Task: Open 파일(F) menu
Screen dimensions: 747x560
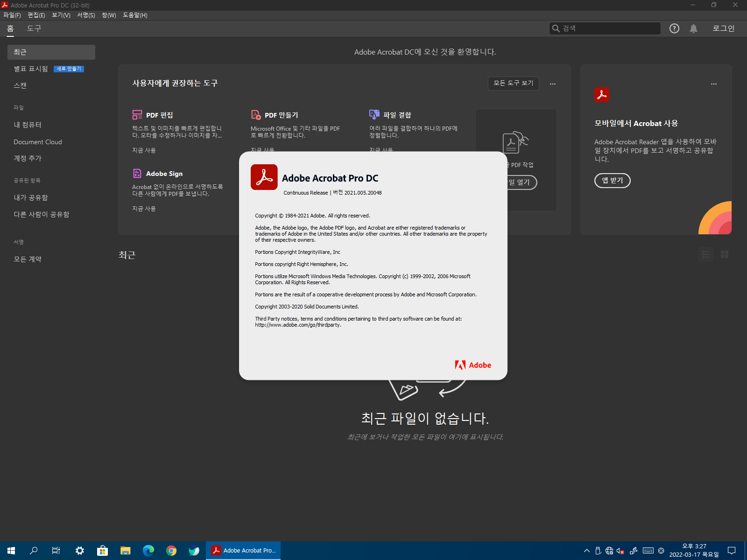Action: pos(12,15)
